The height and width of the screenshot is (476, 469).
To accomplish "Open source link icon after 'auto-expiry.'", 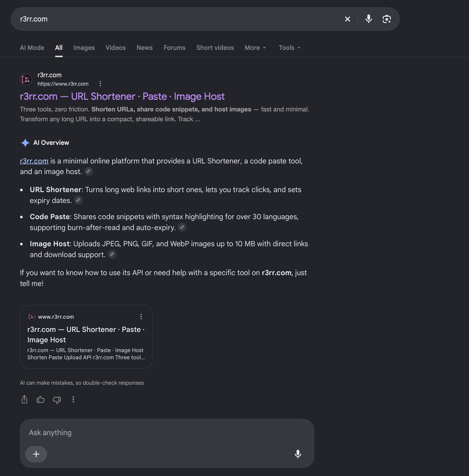I will pos(182,227).
